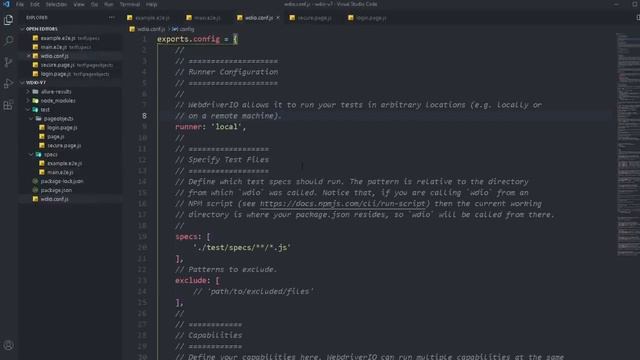The height and width of the screenshot is (360, 640).
Task: Open the Help menu
Action: point(151,4)
